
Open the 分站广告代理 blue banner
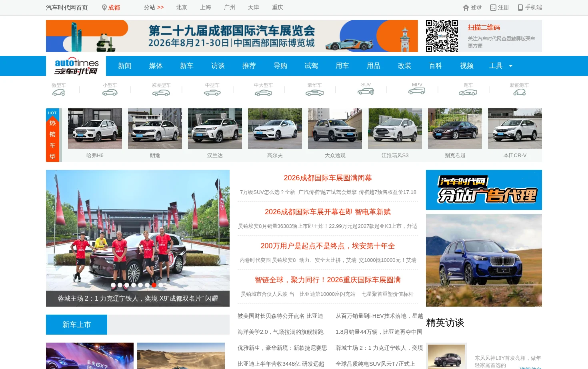[484, 190]
